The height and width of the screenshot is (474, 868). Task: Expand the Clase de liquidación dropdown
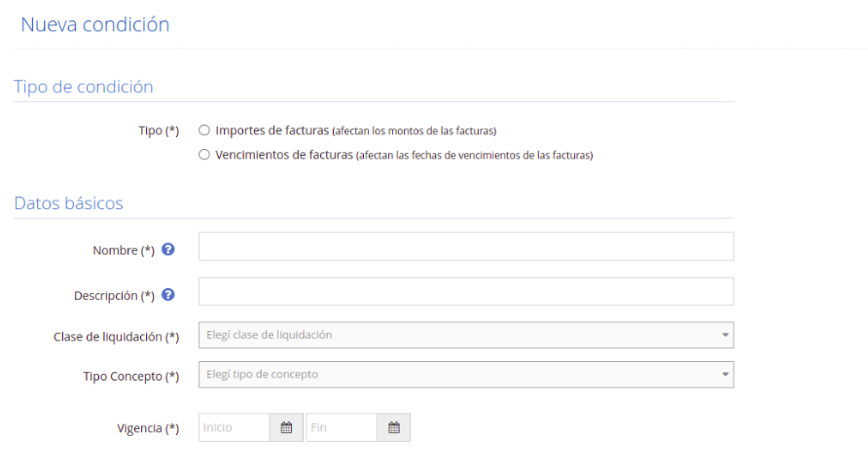click(466, 335)
